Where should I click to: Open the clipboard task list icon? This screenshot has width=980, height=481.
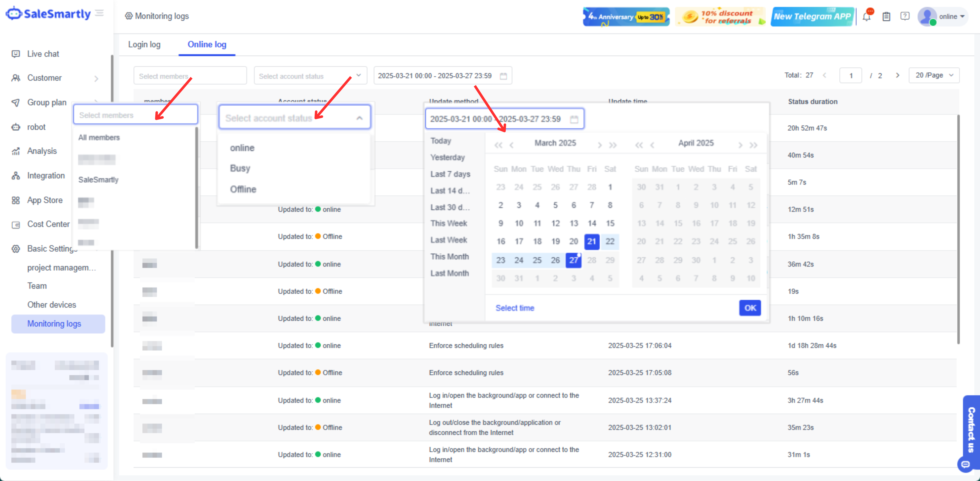(x=886, y=17)
